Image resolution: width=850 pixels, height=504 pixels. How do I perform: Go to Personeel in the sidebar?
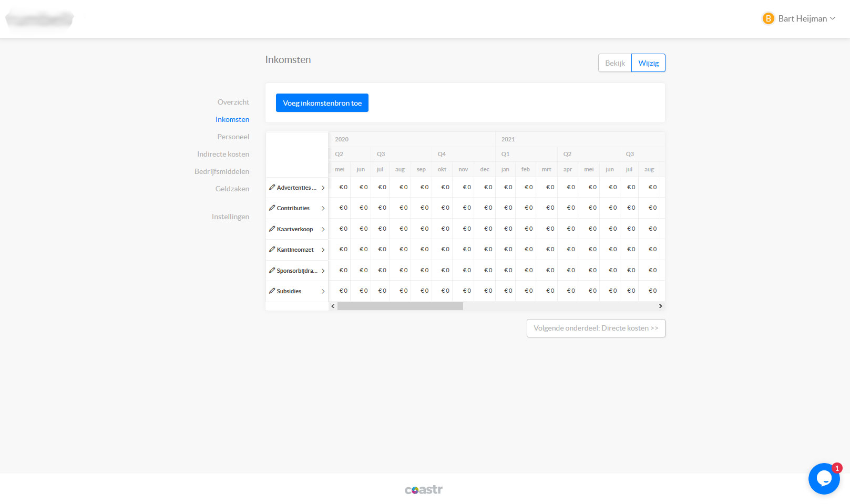233,137
